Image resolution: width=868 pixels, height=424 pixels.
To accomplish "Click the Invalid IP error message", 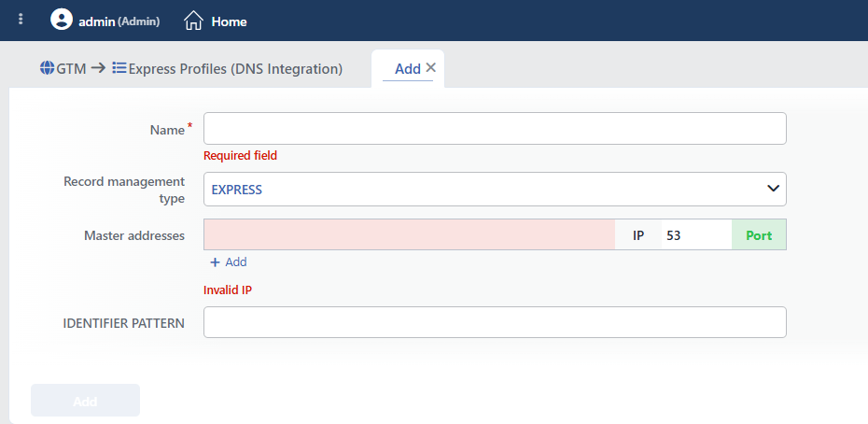I will click(228, 290).
